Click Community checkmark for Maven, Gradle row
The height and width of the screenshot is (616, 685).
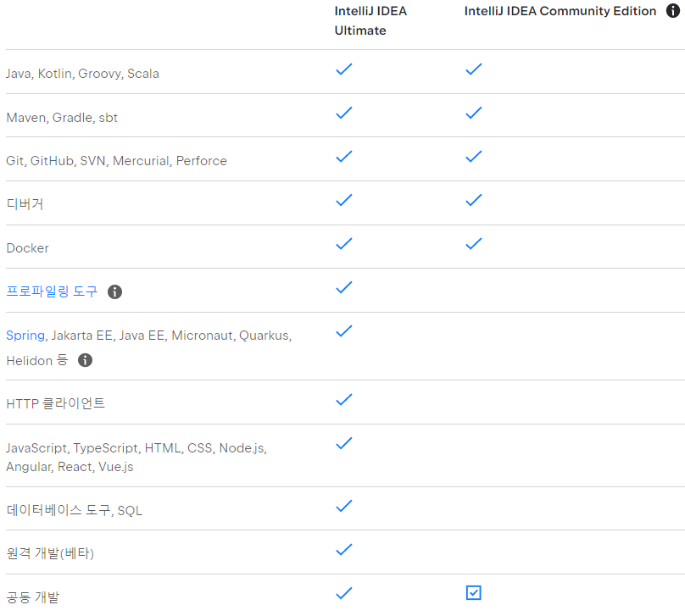pyautogui.click(x=473, y=113)
